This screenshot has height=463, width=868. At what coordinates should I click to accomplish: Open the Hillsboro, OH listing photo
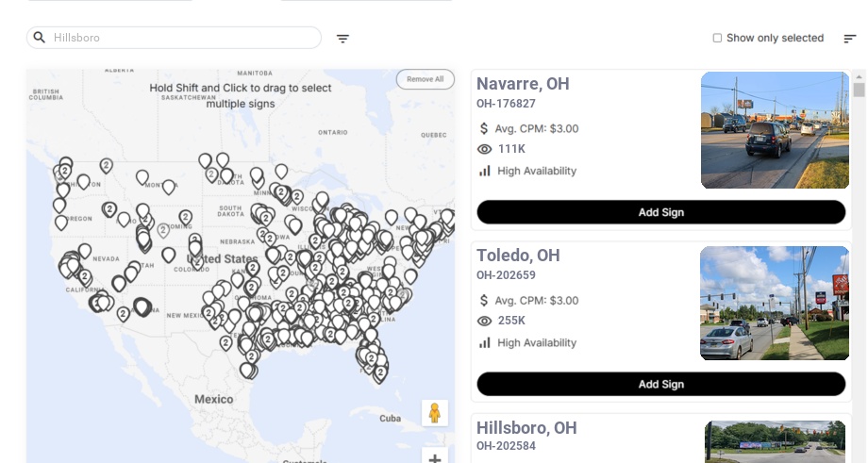tap(776, 441)
